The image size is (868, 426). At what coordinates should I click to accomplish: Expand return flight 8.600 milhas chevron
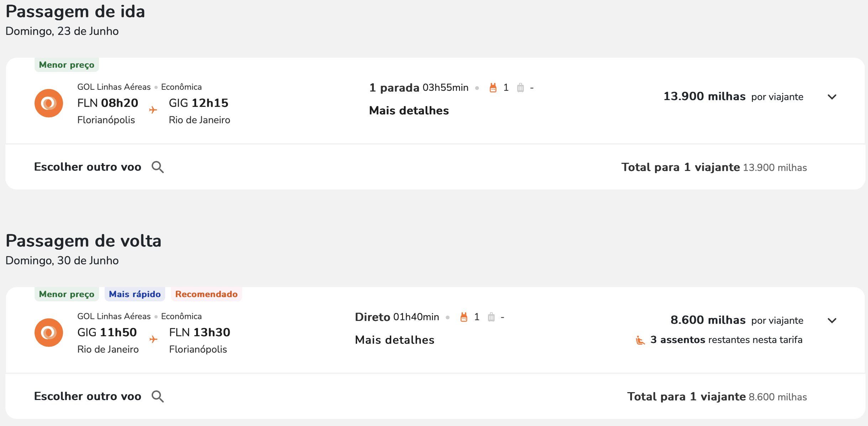click(x=832, y=321)
